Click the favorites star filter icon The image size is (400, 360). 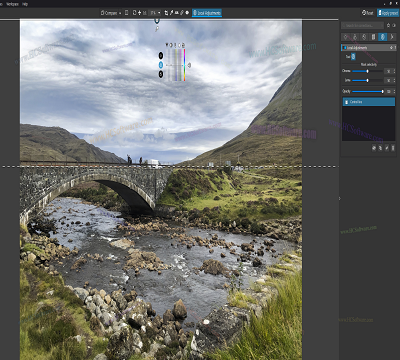coord(388,25)
